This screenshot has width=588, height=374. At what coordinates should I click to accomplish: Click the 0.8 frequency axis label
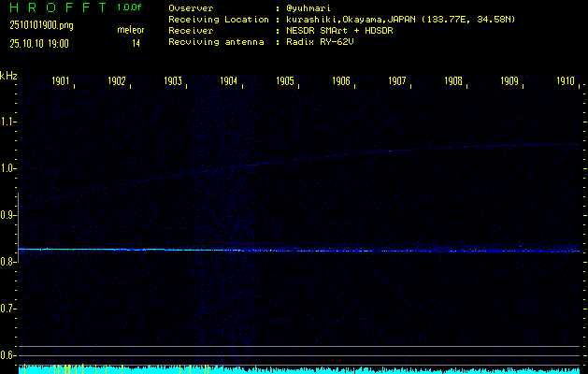coord(8,262)
